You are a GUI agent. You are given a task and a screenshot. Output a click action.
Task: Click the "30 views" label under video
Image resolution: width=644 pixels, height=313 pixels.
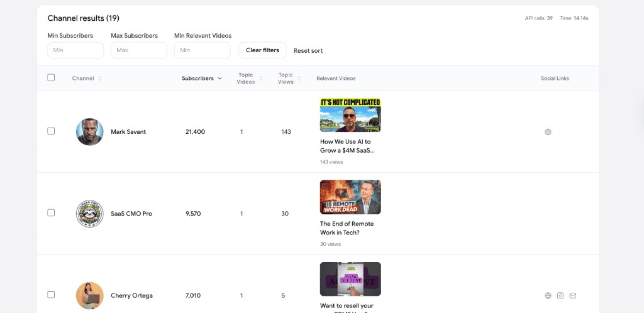click(x=330, y=244)
